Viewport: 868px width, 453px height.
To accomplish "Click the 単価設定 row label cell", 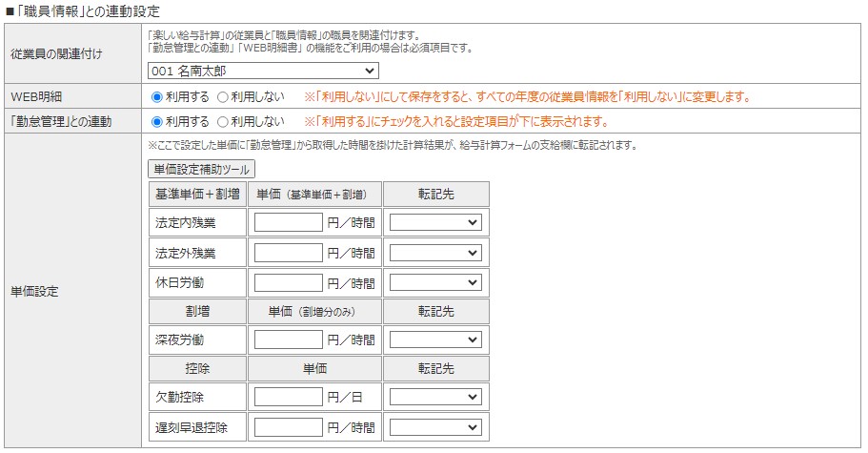I will tap(71, 291).
